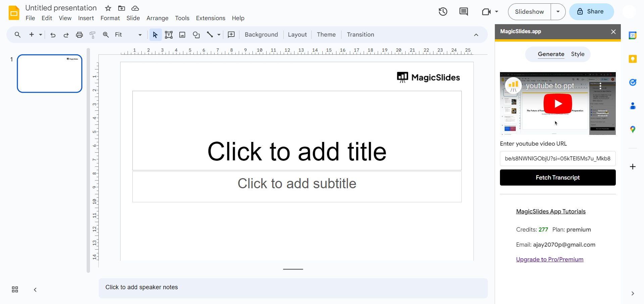Viewport: 644px width, 304px height.
Task: Click the YouTube video URL input field
Action: click(557, 158)
